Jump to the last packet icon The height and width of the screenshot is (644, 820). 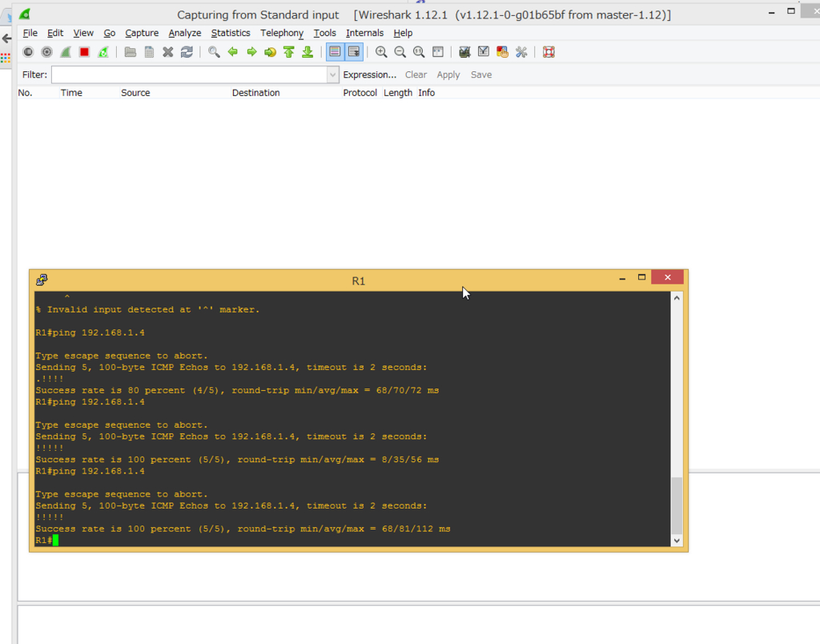point(307,52)
